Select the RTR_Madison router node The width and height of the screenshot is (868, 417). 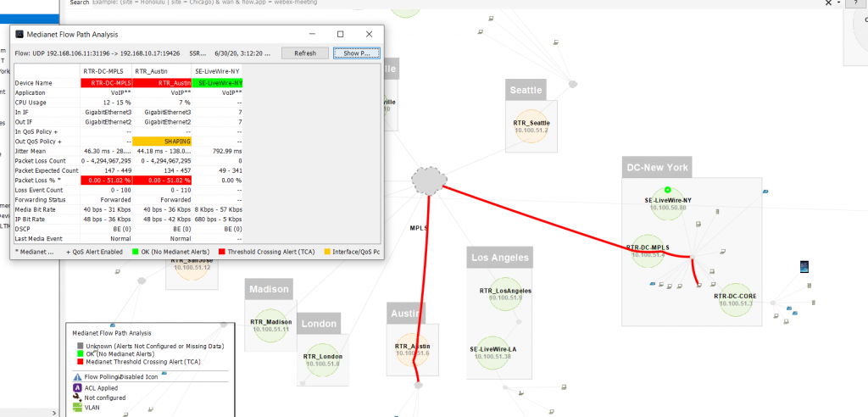(x=270, y=325)
